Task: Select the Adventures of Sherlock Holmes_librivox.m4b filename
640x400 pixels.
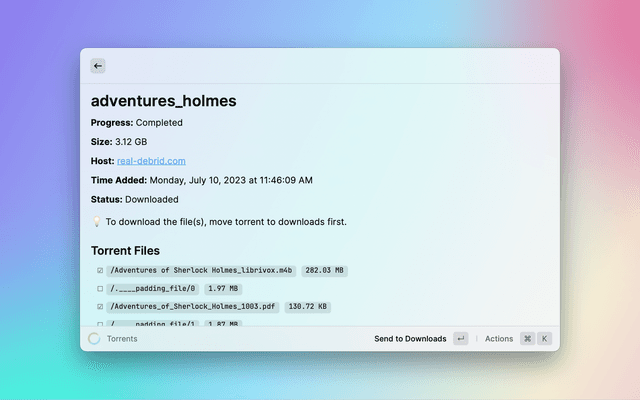Action: pos(202,271)
